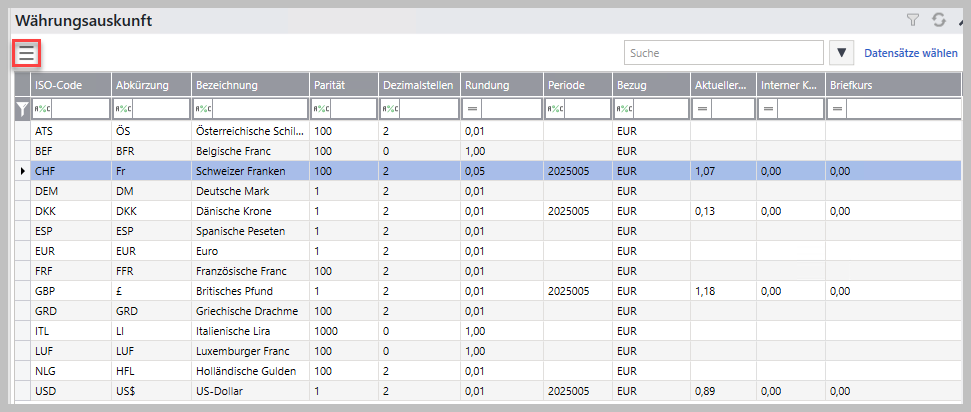Open the Dezimalstellen filter operator icon

point(390,109)
